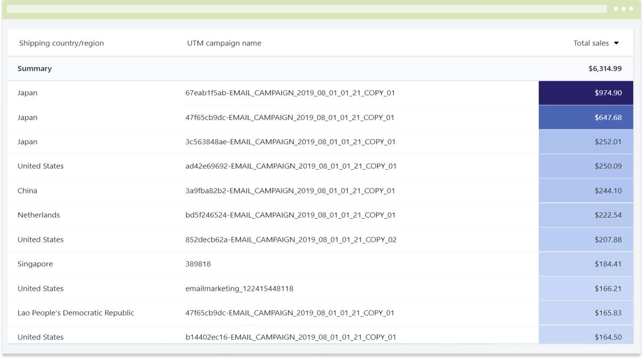Image resolution: width=644 pixels, height=358 pixels.
Task: Click the Shipping country/region column header
Action: tap(62, 43)
